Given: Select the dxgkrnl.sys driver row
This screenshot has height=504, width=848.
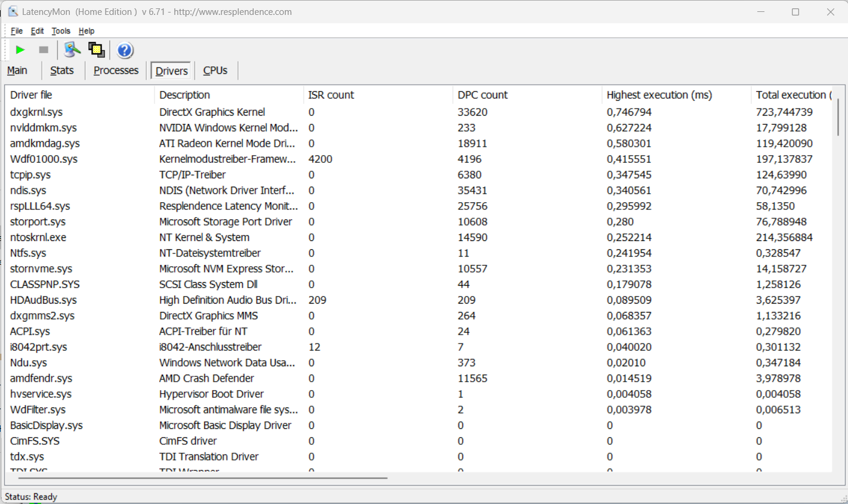Looking at the screenshot, I should click(x=36, y=112).
